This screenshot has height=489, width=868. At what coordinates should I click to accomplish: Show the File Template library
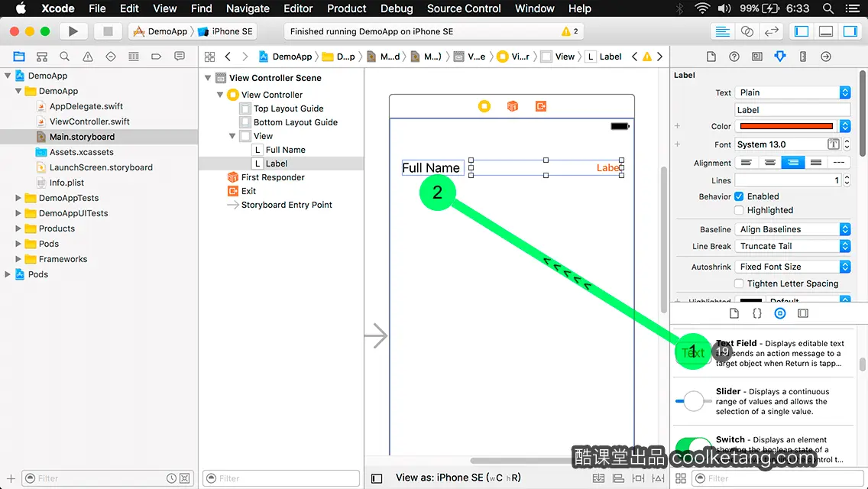[734, 313]
